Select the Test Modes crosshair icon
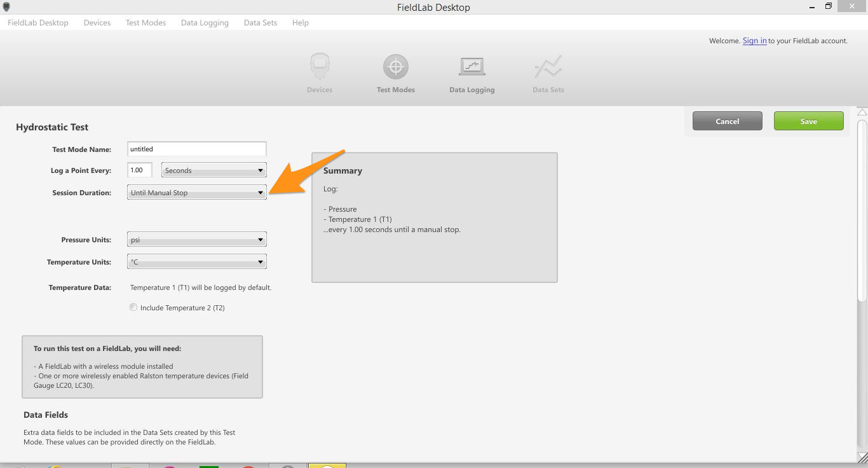Image resolution: width=868 pixels, height=468 pixels. coord(395,67)
